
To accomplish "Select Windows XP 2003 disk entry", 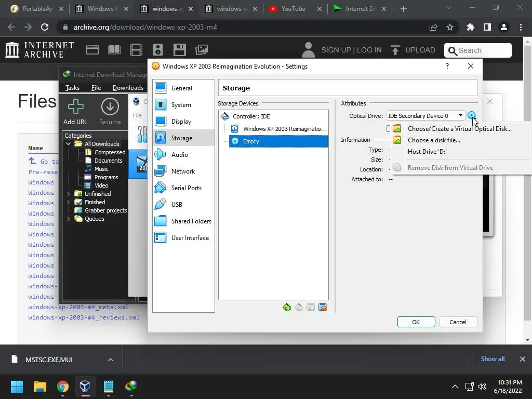I will 278,129.
